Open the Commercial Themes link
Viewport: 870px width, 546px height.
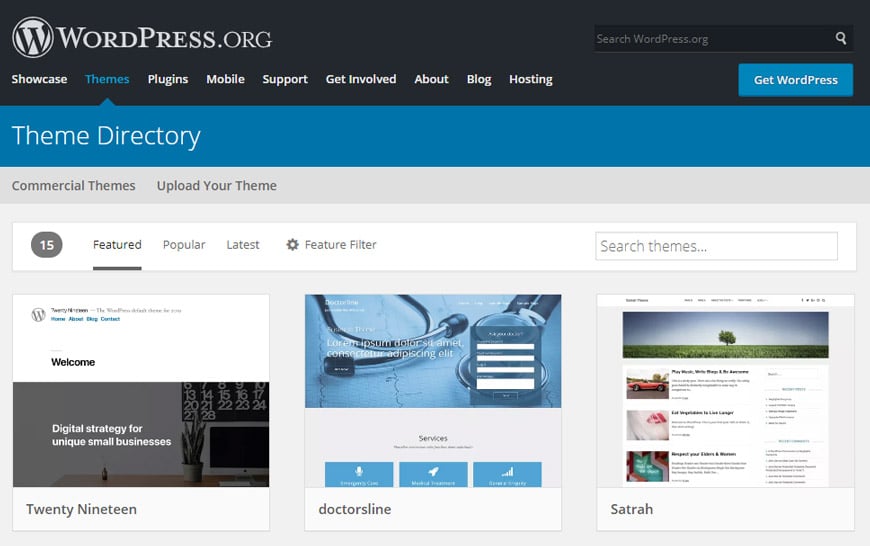[x=73, y=185]
